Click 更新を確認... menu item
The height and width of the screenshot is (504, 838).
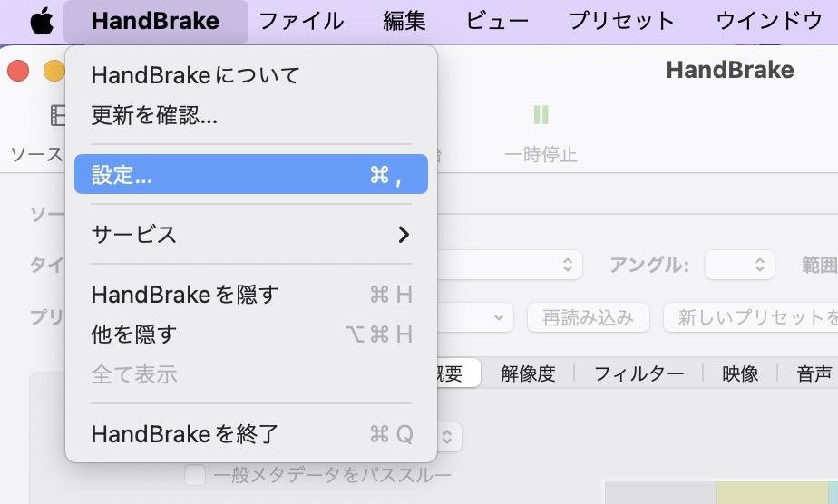tap(154, 115)
